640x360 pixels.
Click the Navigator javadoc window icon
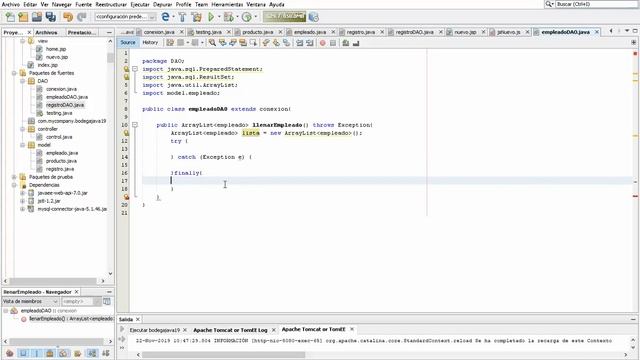point(107,301)
